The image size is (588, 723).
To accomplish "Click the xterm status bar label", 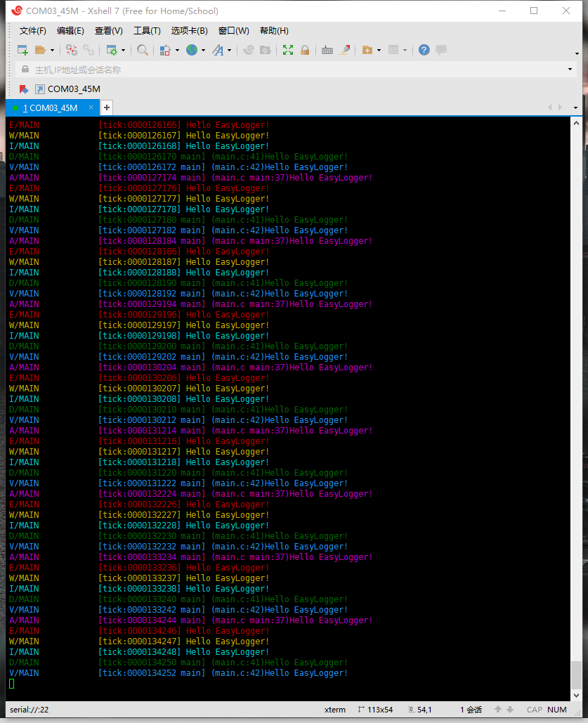I will [x=335, y=710].
